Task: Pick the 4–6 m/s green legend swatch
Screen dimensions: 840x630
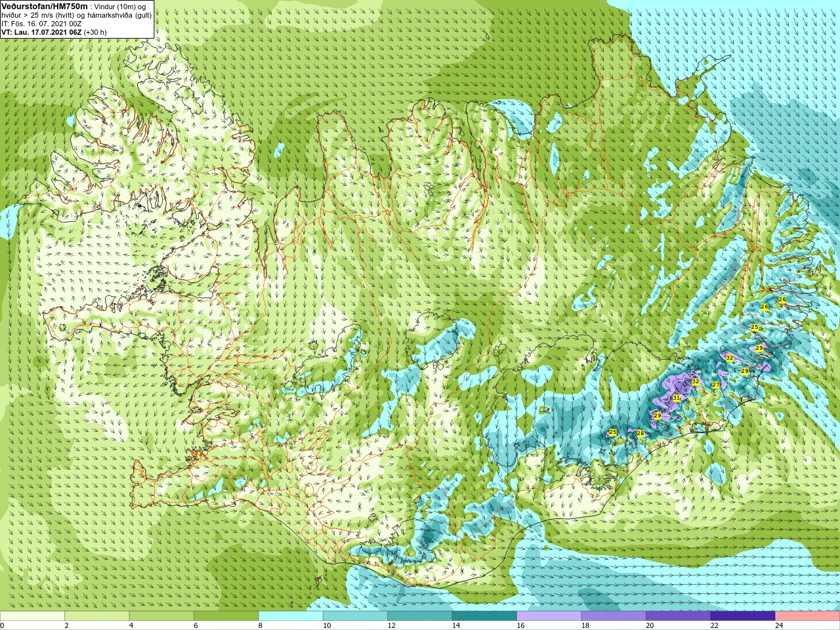Action: coord(161,616)
